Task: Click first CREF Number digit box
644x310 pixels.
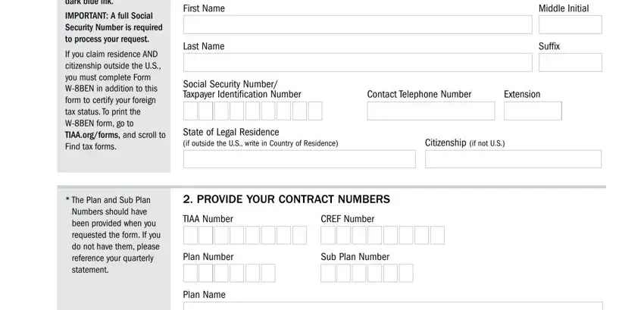Action: tap(328, 235)
